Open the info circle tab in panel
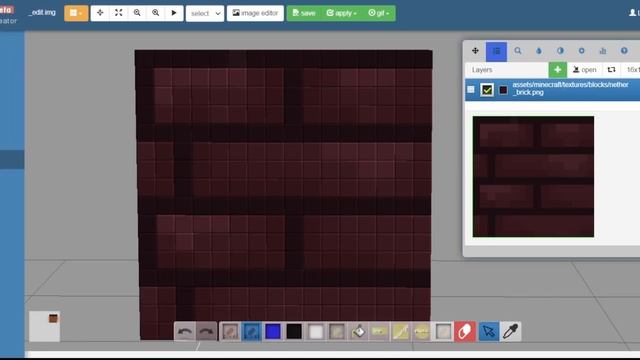This screenshot has height=360, width=640. tap(624, 51)
